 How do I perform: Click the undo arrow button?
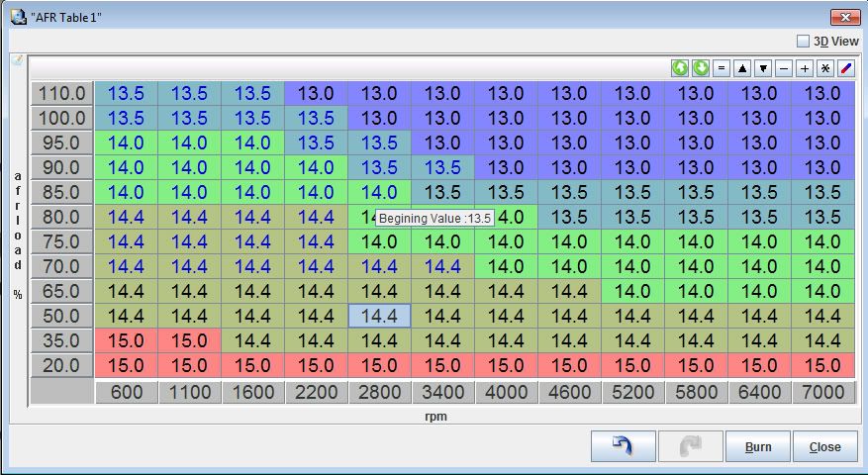click(624, 446)
